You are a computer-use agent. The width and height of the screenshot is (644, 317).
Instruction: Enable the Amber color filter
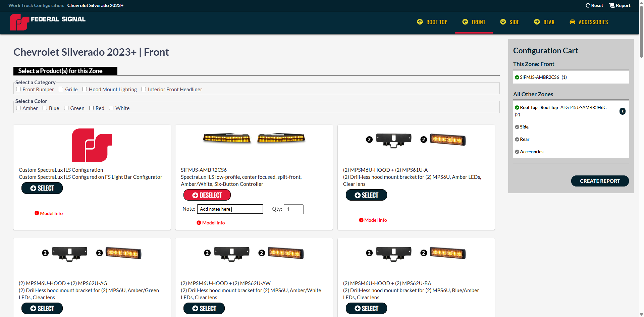point(18,108)
